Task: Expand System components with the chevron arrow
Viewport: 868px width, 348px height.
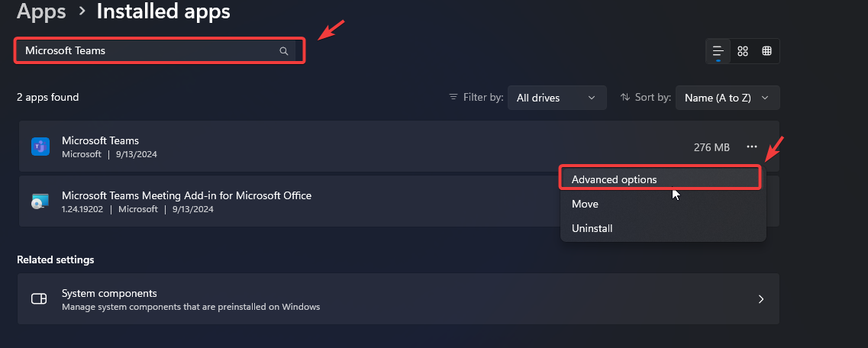Action: pos(760,299)
